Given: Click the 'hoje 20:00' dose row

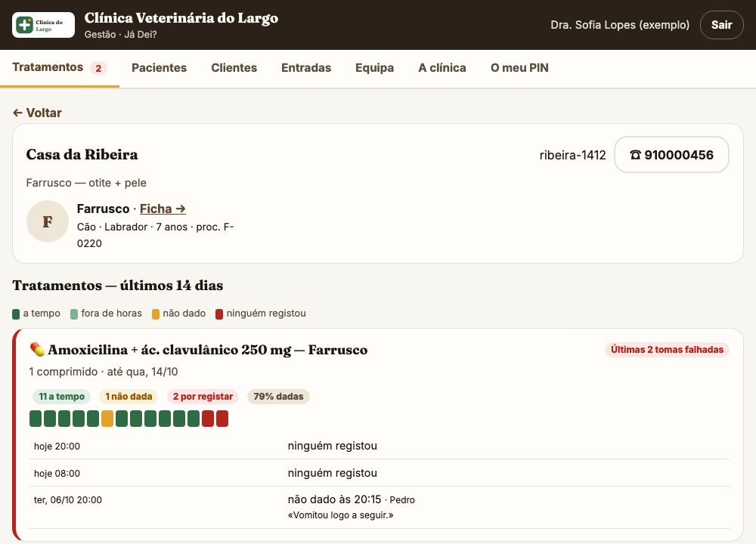Looking at the screenshot, I should (x=380, y=447).
